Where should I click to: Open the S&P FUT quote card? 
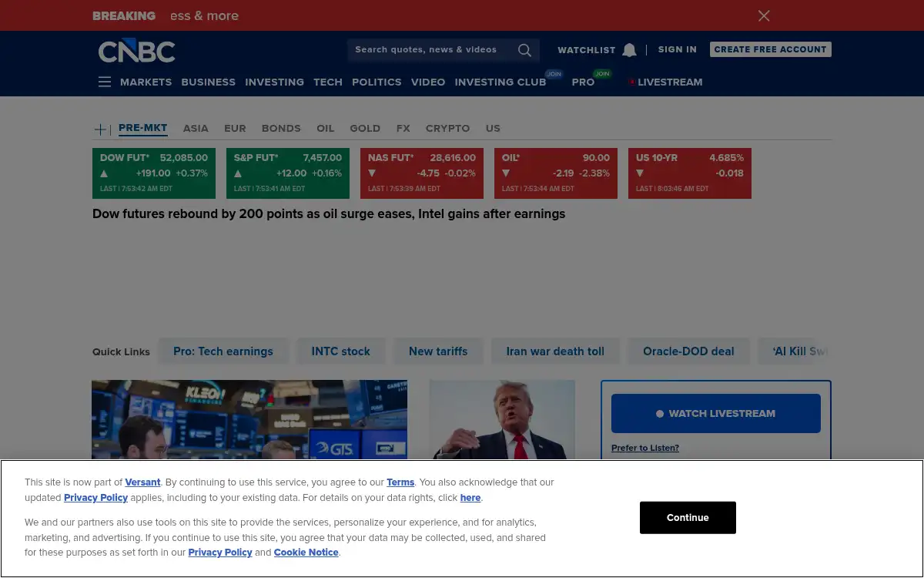click(288, 173)
